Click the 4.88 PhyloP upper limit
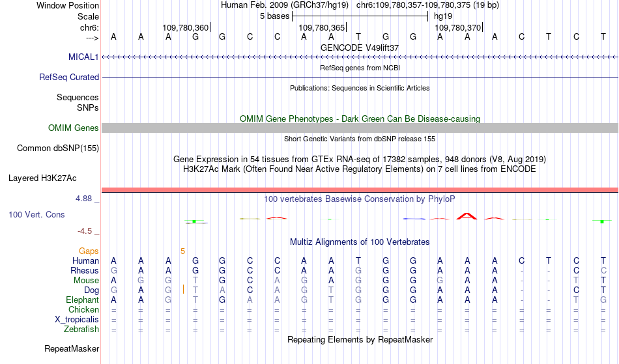619x364 pixels. (x=83, y=199)
